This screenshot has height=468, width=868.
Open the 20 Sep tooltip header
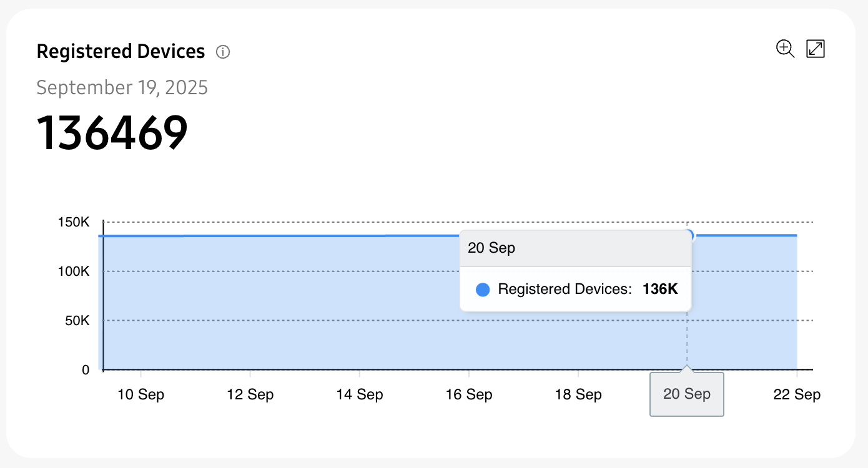[491, 248]
